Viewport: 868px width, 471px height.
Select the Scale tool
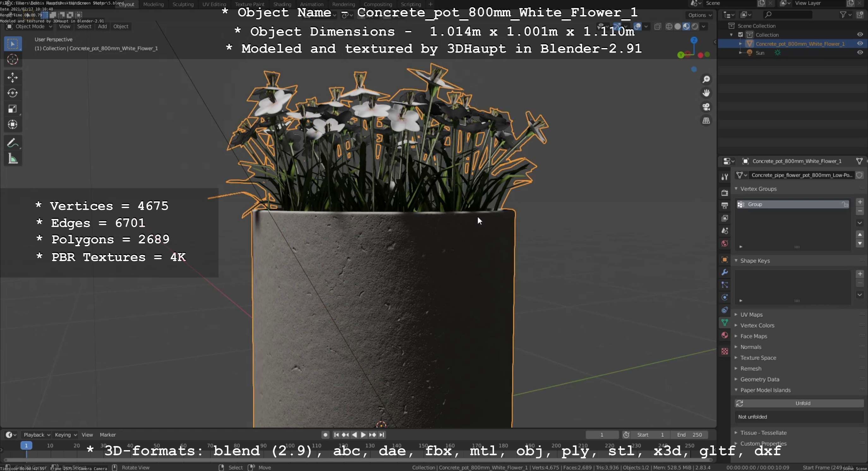(13, 109)
